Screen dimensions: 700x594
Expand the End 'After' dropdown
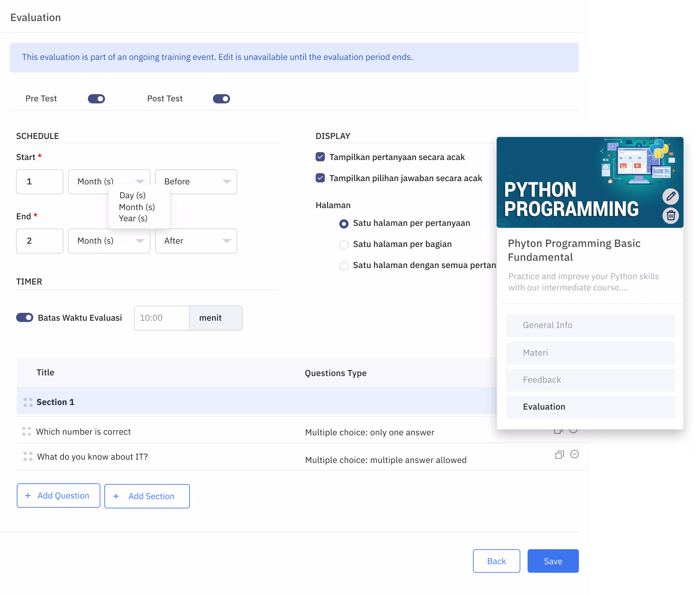tap(196, 241)
